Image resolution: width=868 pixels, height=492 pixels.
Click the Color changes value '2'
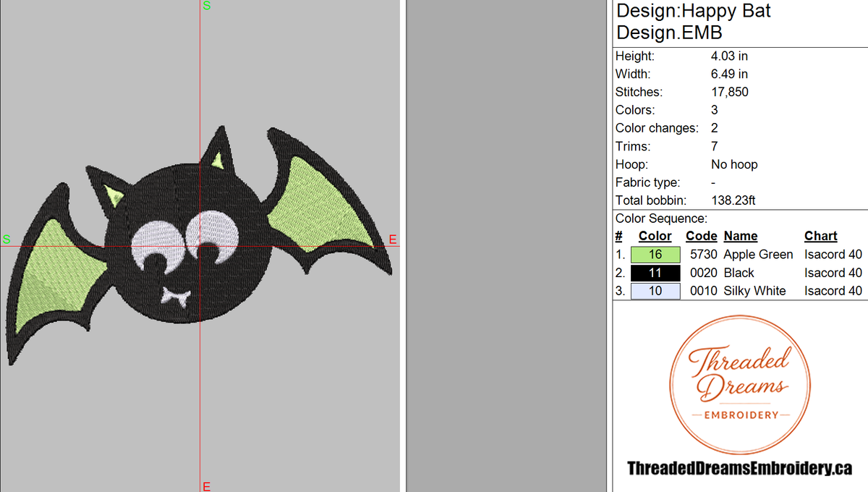[x=715, y=128]
